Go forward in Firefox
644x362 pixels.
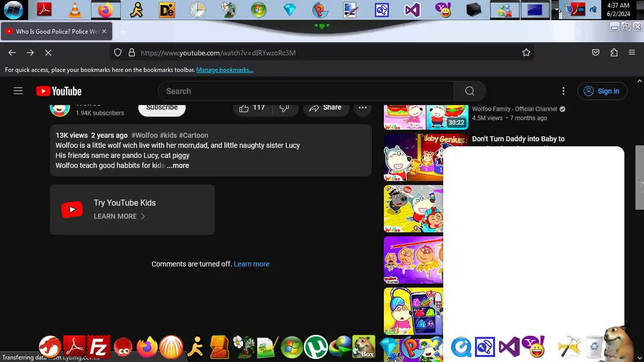pyautogui.click(x=30, y=53)
